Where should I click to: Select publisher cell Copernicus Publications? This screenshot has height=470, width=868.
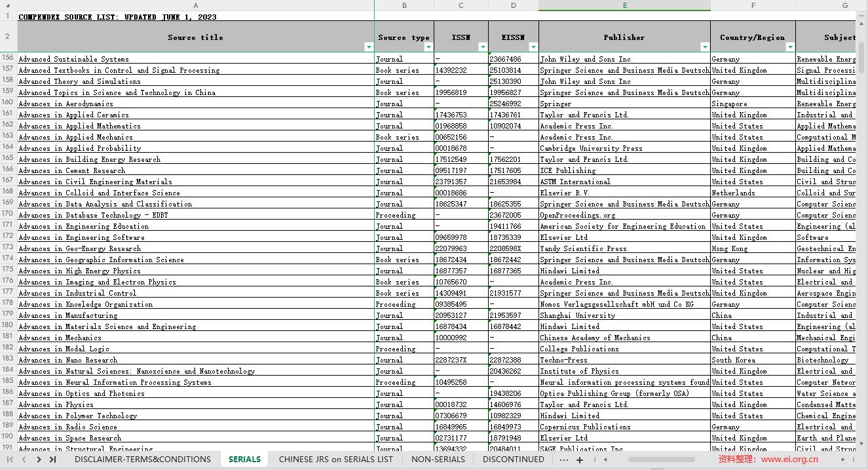click(624, 427)
